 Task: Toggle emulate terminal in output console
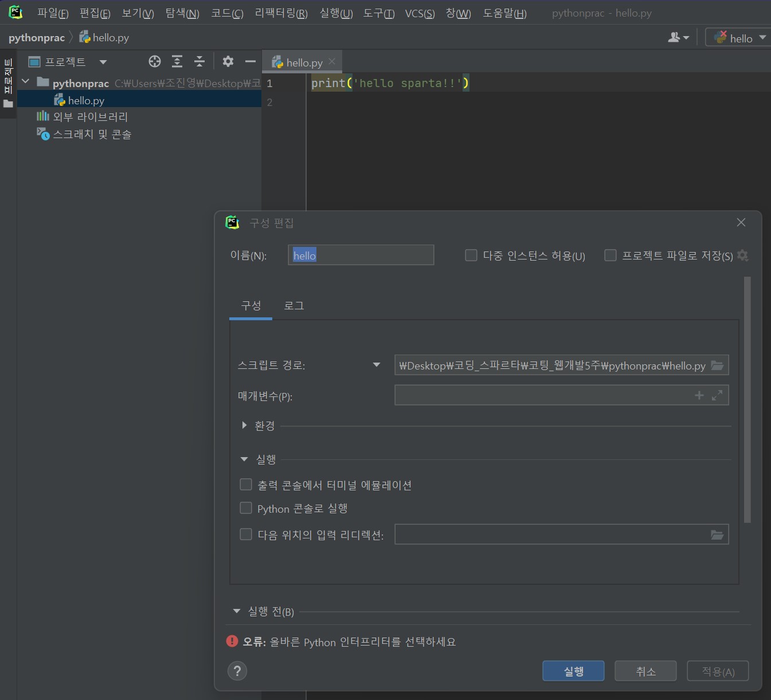point(246,485)
